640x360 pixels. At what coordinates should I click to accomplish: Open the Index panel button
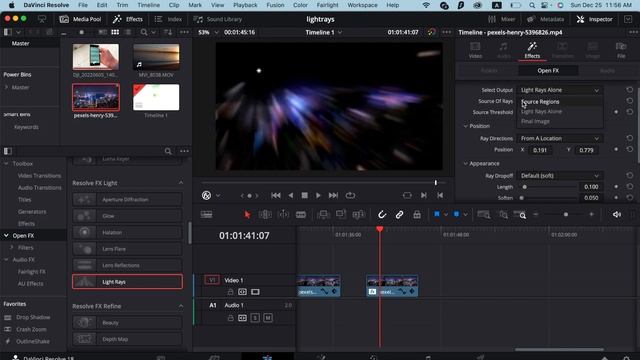coord(168,19)
